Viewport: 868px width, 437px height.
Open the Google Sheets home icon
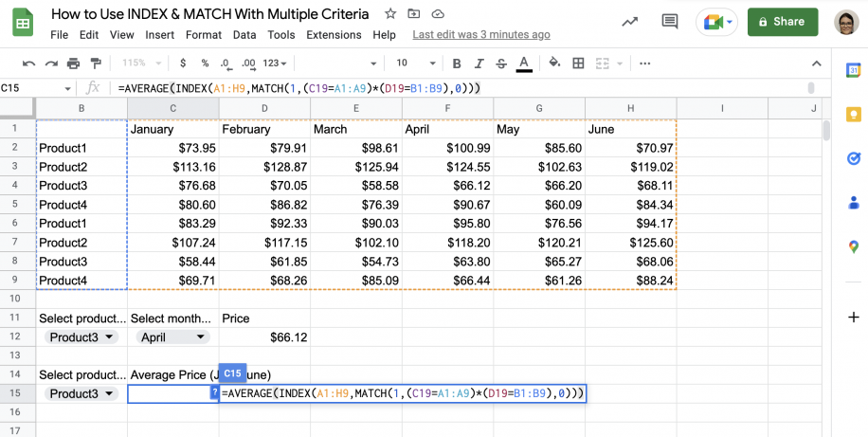pos(24,24)
